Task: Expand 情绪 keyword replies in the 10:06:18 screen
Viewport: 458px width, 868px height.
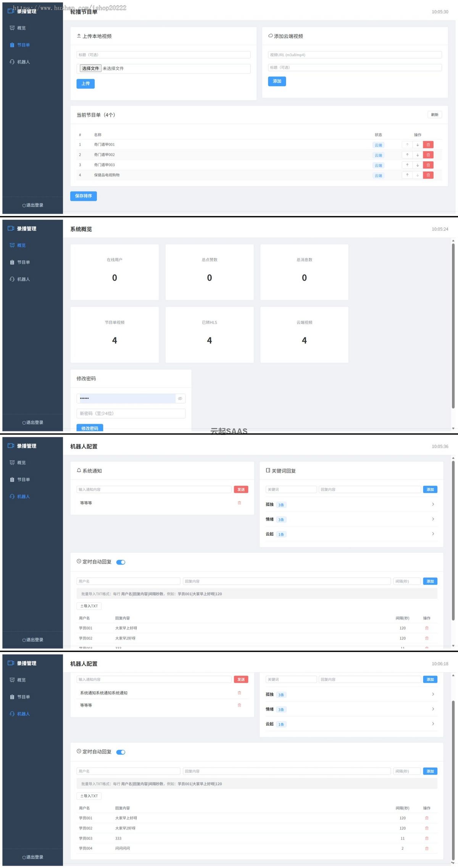Action: coord(433,709)
